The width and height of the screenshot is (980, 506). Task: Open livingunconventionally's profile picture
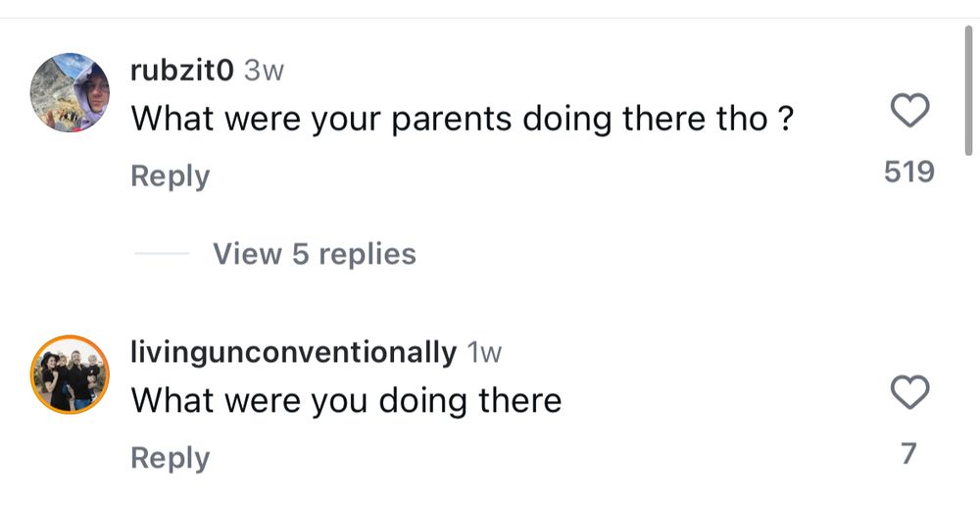pos(71,375)
